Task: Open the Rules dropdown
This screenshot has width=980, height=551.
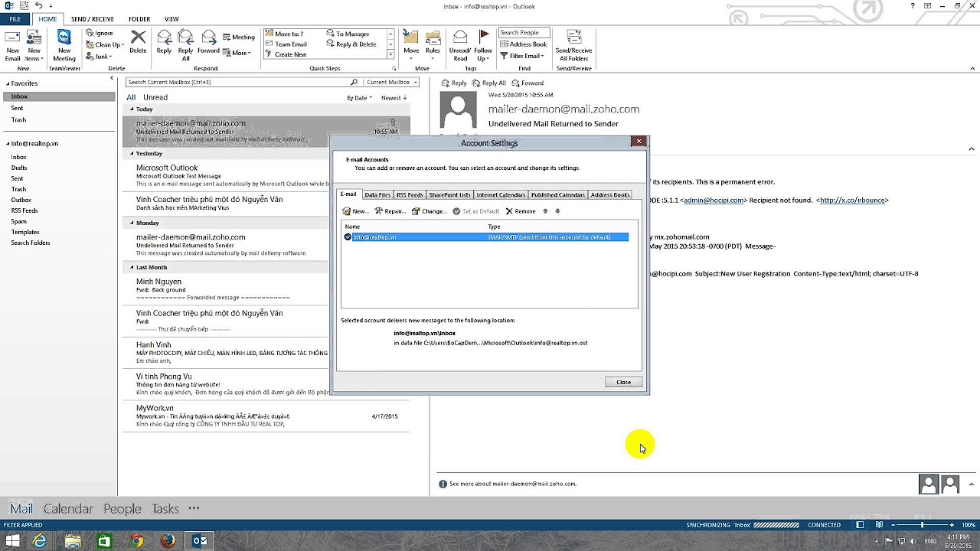Action: point(433,45)
